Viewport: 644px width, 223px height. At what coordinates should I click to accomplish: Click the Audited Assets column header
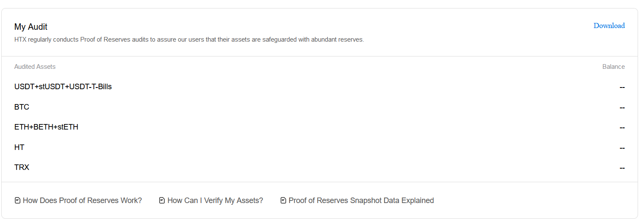pos(35,67)
